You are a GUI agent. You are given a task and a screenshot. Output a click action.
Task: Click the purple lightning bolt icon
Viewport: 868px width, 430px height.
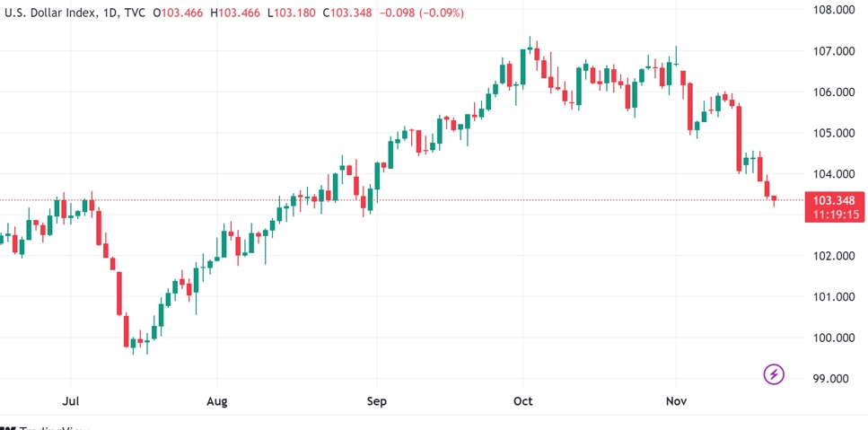pos(774,373)
